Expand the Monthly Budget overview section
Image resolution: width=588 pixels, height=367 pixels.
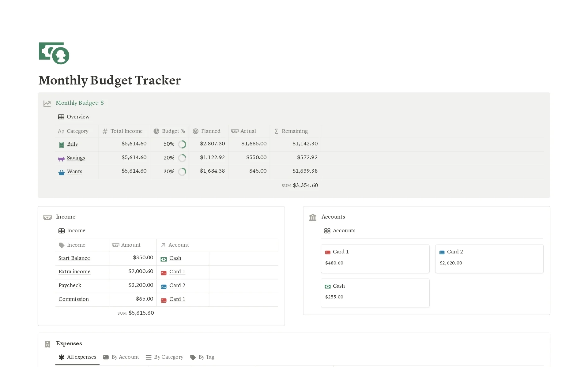click(78, 116)
